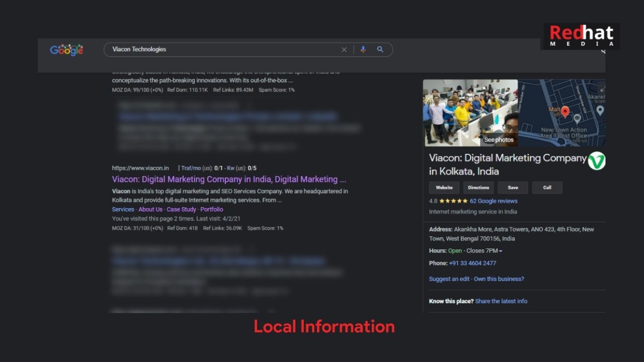
Task: Click Share the latest info link
Action: [x=501, y=301]
